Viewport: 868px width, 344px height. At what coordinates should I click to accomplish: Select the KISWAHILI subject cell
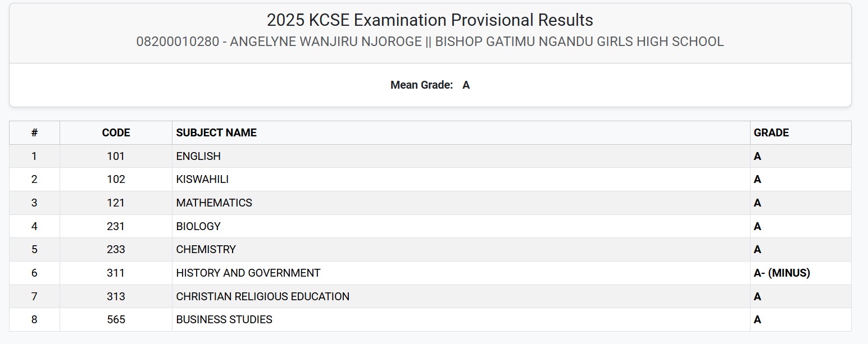tap(202, 180)
